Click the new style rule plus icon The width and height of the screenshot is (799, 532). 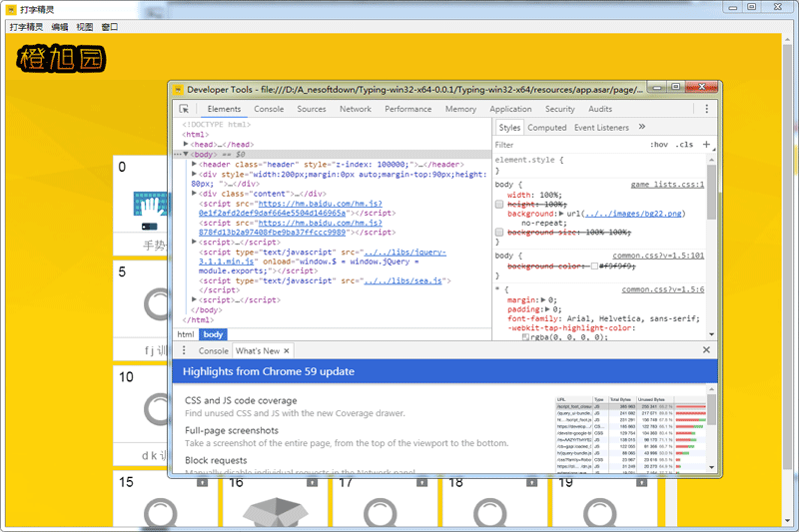tap(707, 145)
